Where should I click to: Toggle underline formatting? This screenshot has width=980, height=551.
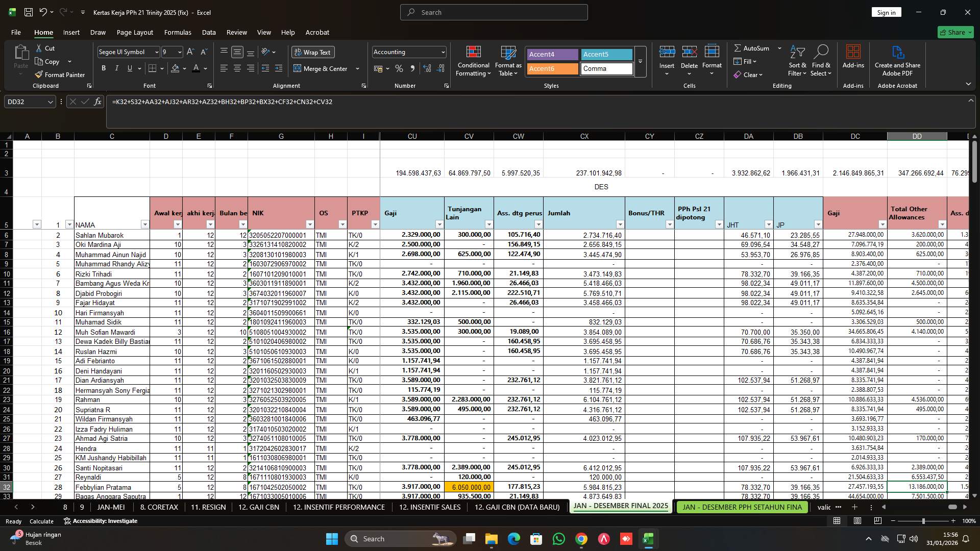(129, 68)
